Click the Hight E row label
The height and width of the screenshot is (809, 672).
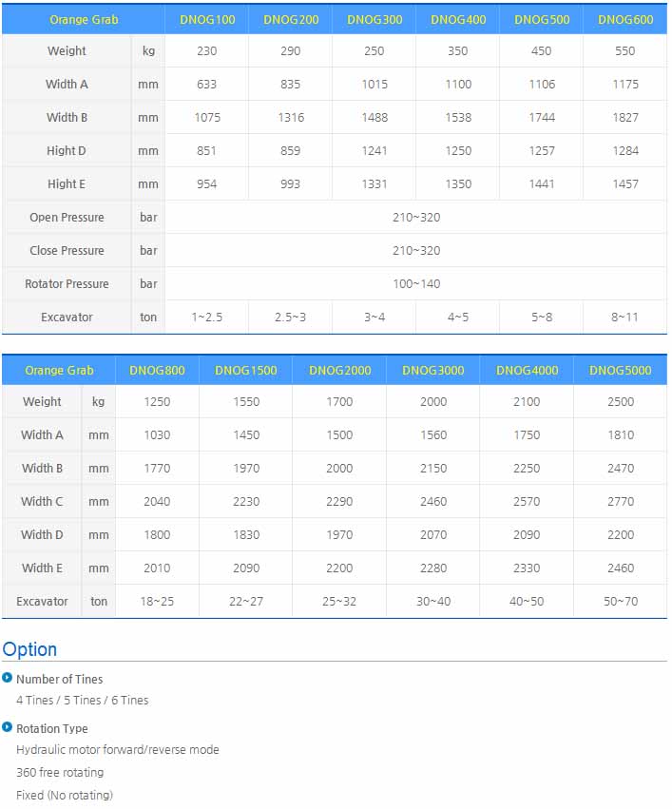pos(67,183)
